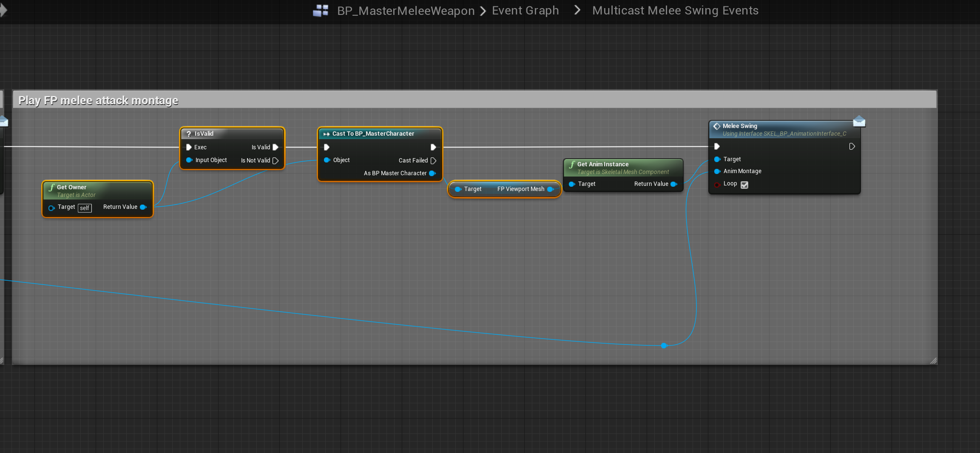Click the chevron after BP_MasterMeleeWeapon breadcrumb
The width and height of the screenshot is (980, 453).
[x=483, y=11]
